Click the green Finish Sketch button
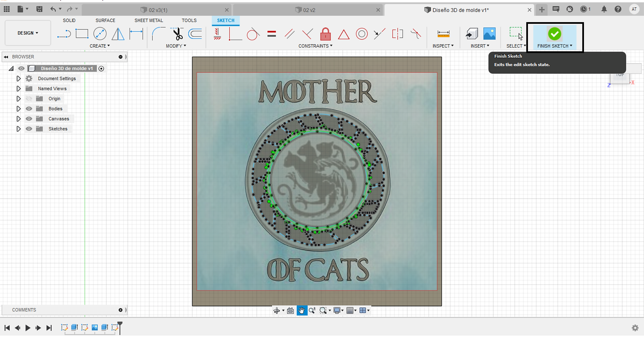Image resolution: width=644 pixels, height=346 pixels. (x=554, y=34)
